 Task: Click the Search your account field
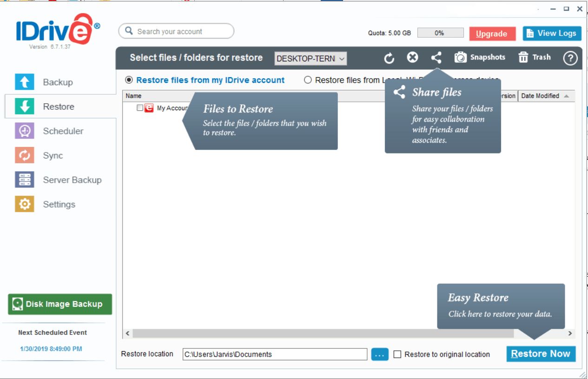(177, 32)
